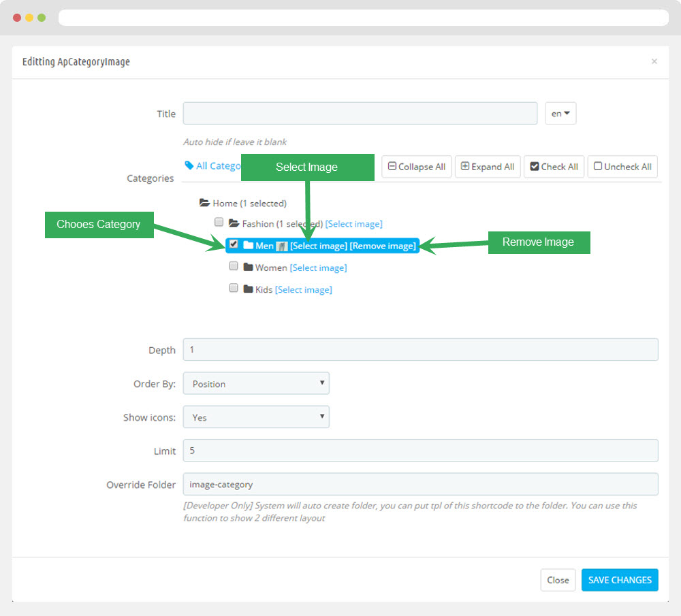This screenshot has height=616, width=681.
Task: Open the Order By dropdown
Action: (256, 383)
